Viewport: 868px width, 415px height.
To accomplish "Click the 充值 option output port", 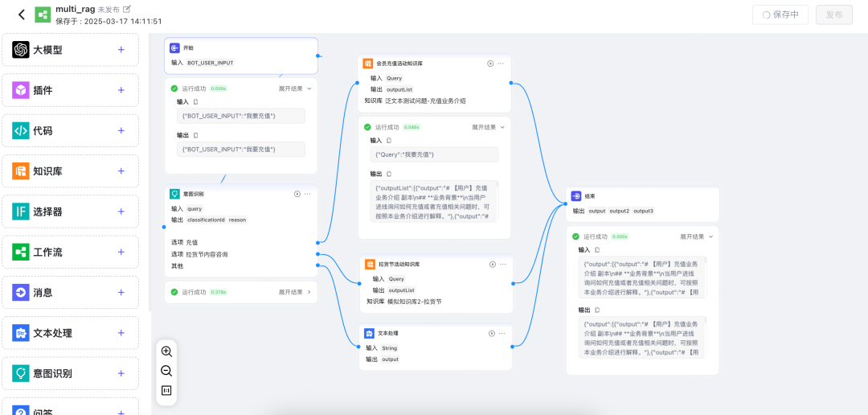I will tap(317, 243).
